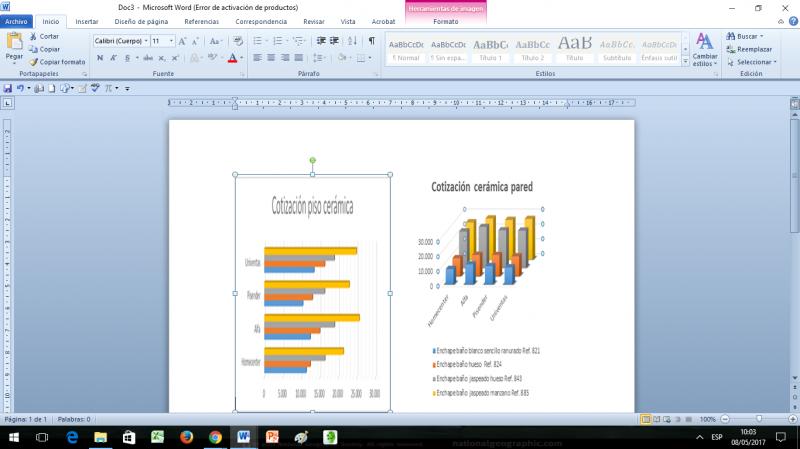Click the save icon in quick toolbar
Image resolution: width=800 pixels, height=449 pixels.
tap(8, 88)
